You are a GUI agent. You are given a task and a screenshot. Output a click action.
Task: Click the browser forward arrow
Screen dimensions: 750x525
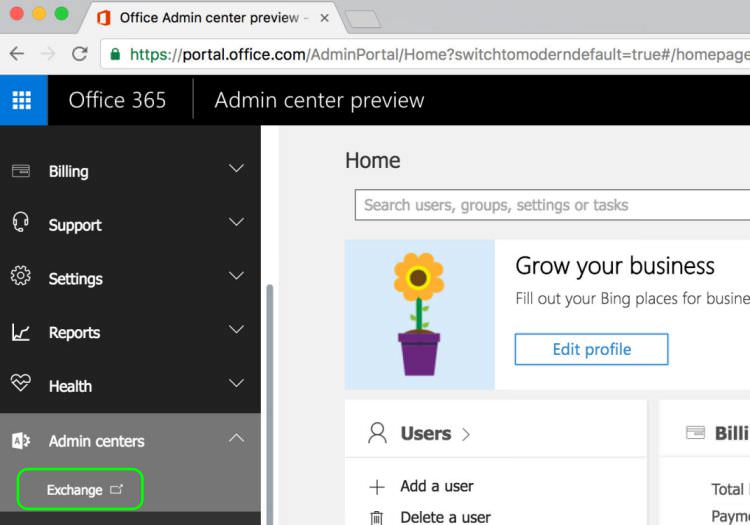[48, 54]
